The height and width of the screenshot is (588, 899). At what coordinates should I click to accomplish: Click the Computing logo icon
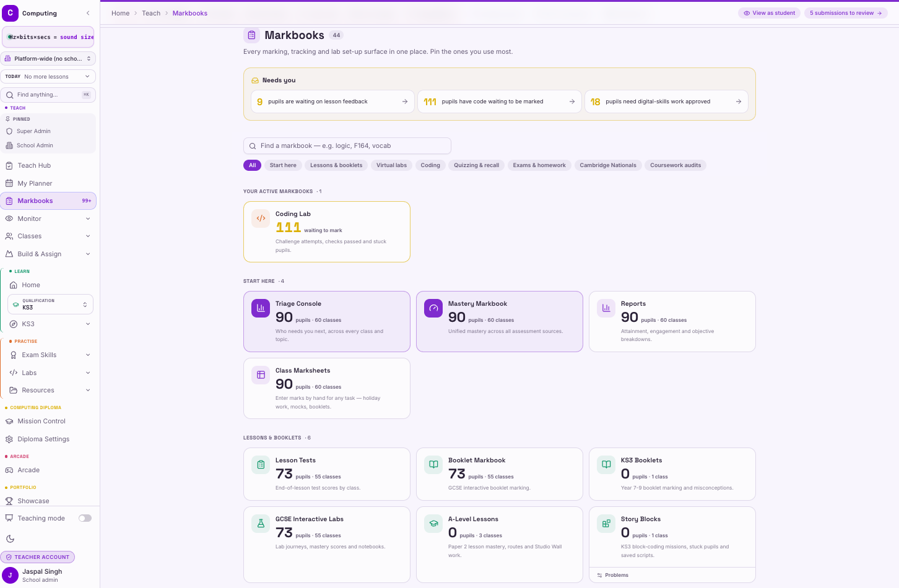coord(10,12)
